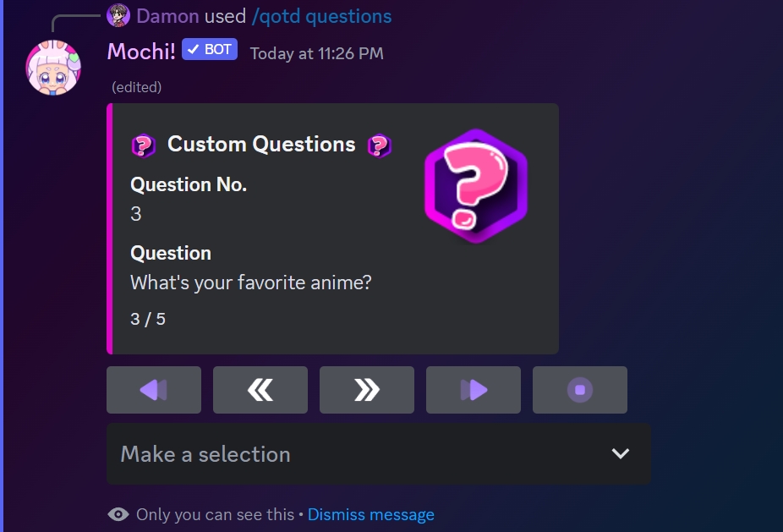Click the large pink question mark thumbnail
The height and width of the screenshot is (532, 783).
[x=476, y=185]
